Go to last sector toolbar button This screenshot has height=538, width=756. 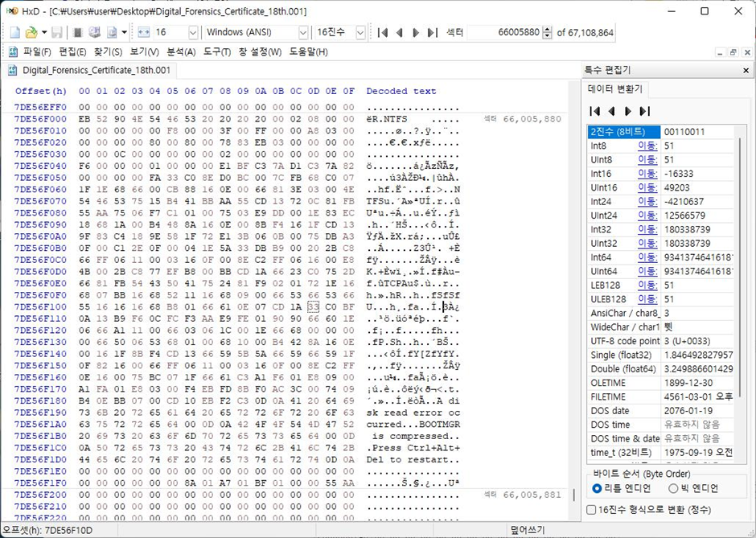433,32
